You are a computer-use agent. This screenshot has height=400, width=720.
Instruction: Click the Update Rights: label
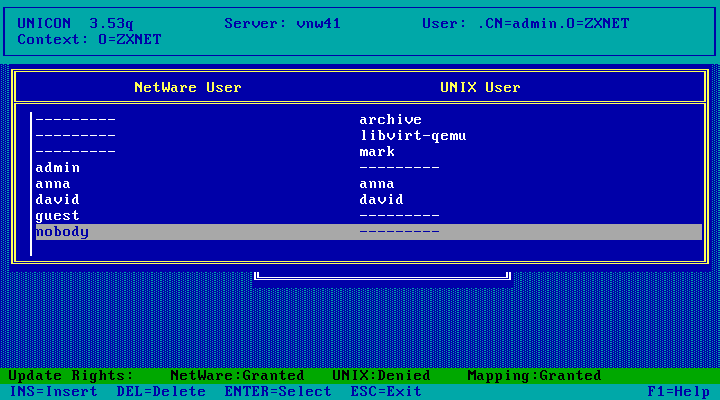(x=71, y=376)
